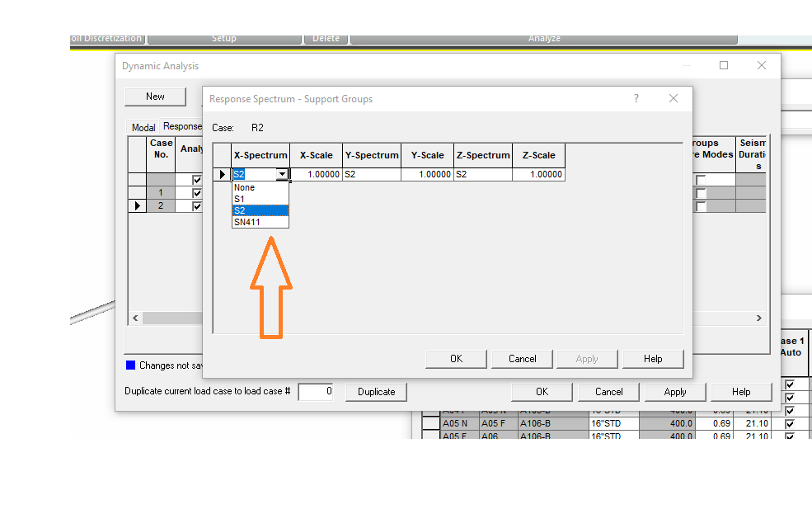Click the duplicate load case number field
This screenshot has height=528, width=812.
coord(316,392)
